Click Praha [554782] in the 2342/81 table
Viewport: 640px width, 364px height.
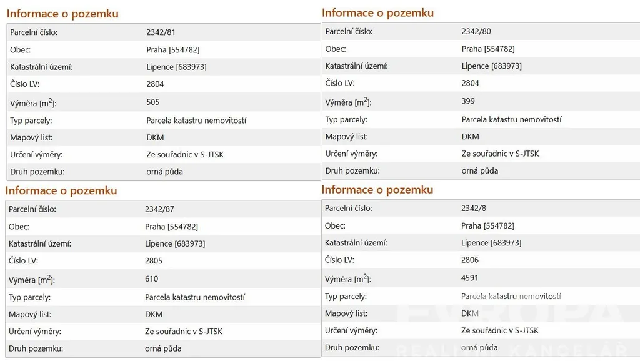tap(172, 49)
